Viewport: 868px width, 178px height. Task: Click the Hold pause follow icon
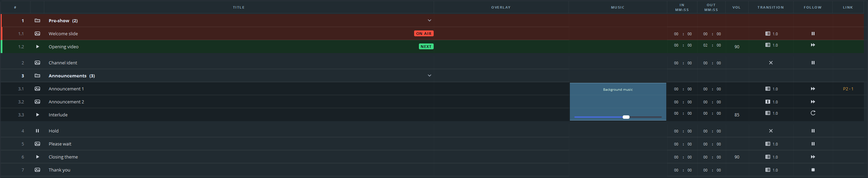(x=813, y=131)
